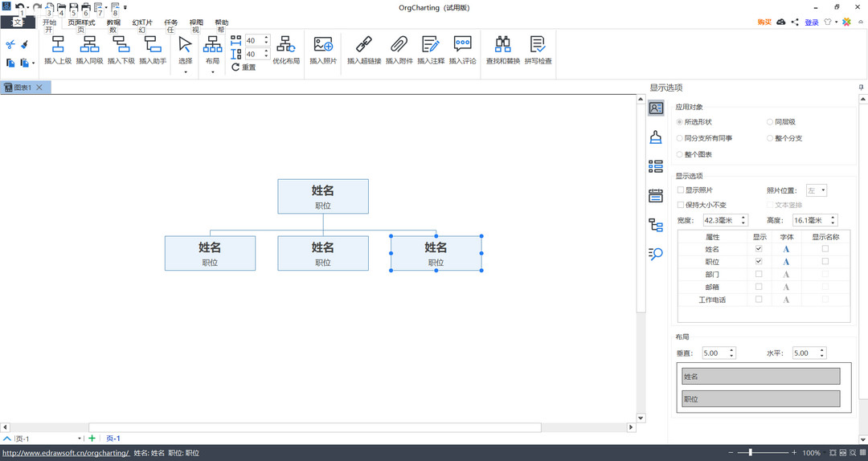868x461 pixels.
Task: Click the Optimize Layout (优化布局) icon
Action: tap(285, 45)
